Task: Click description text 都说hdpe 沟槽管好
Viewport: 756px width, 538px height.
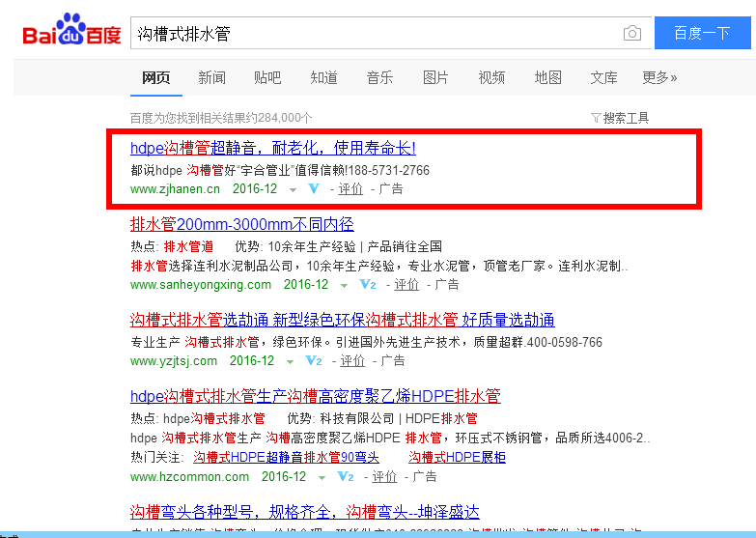Action: (x=280, y=170)
